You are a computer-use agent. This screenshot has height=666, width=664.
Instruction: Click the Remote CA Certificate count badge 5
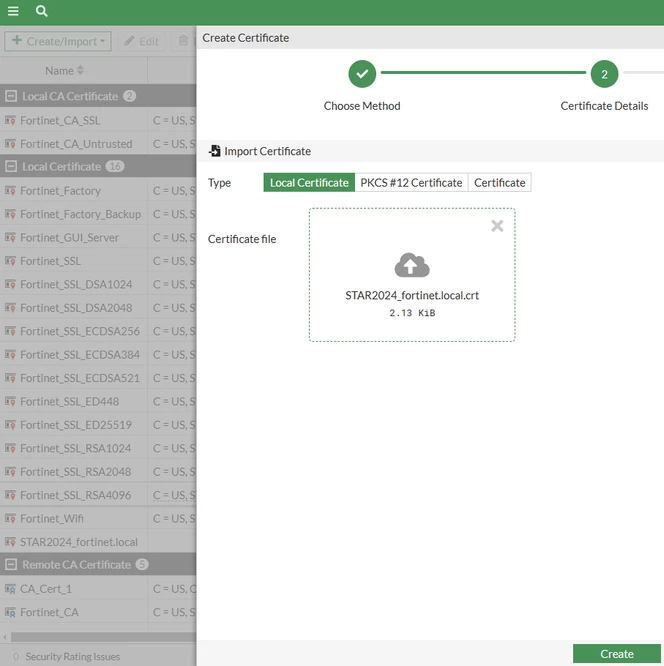142,564
